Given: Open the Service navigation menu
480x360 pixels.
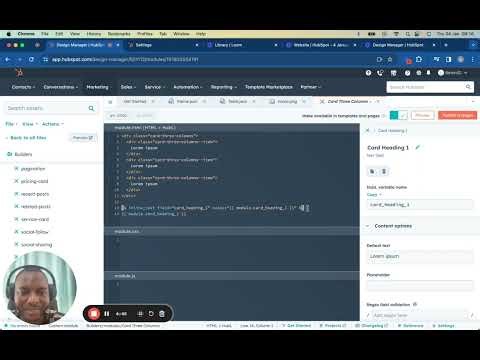Looking at the screenshot, I should (x=155, y=87).
